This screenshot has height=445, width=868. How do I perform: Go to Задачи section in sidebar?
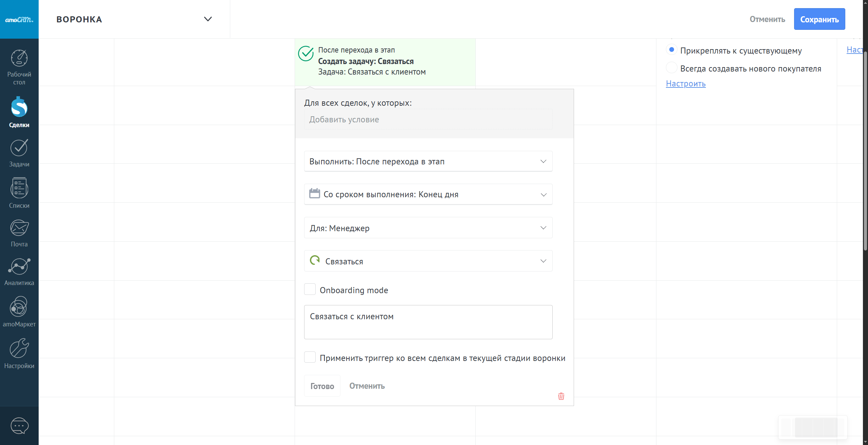[19, 148]
